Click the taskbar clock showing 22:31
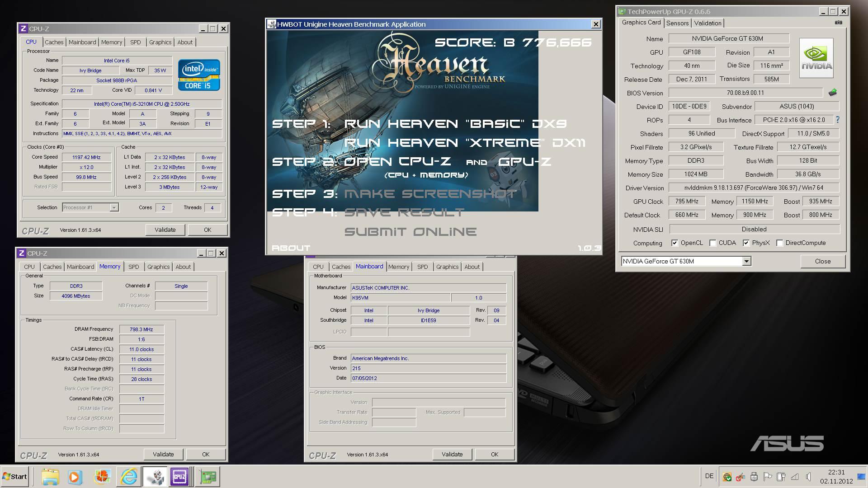 [x=836, y=477]
